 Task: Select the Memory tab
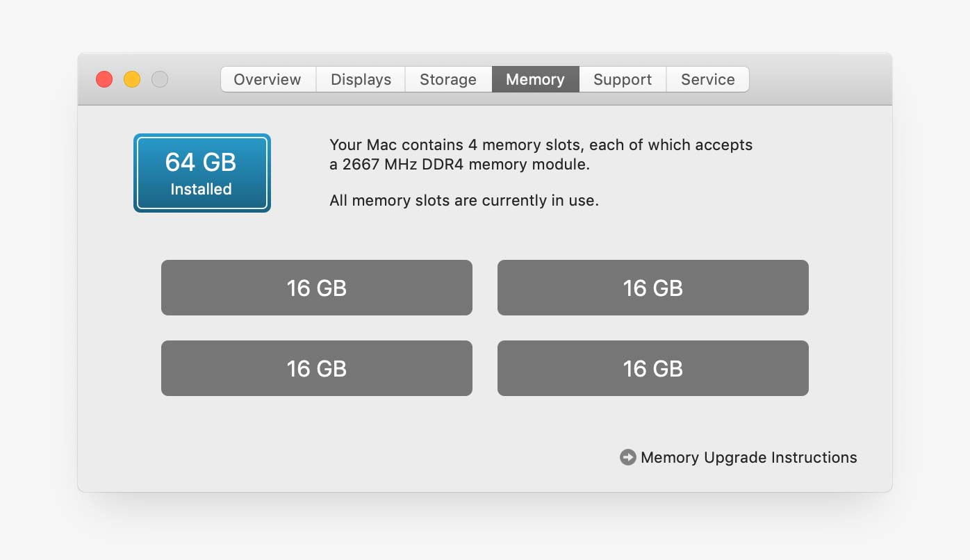coord(535,79)
